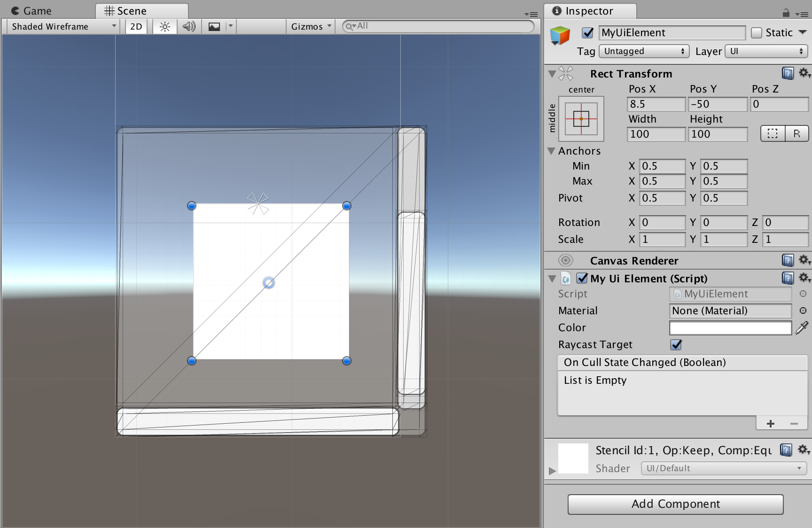Open Shaded Wireframe draw mode dropdown
Screen dimensions: 812x528
(63, 26)
